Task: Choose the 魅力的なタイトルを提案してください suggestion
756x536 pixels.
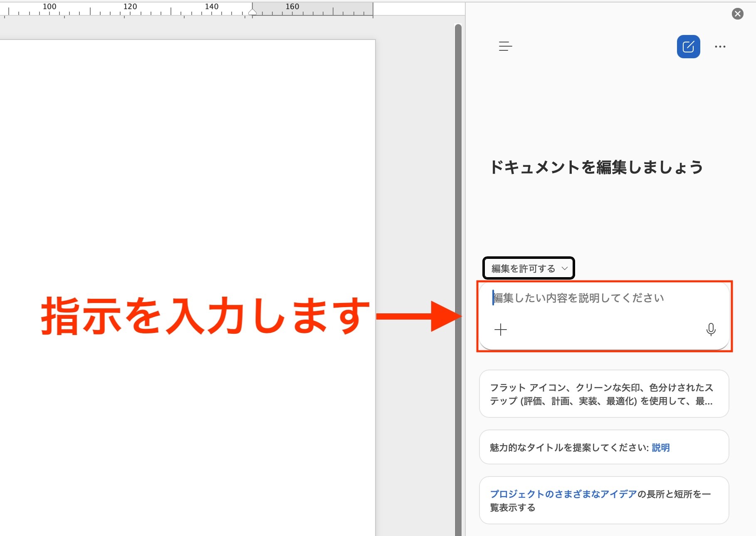Action: 604,447
